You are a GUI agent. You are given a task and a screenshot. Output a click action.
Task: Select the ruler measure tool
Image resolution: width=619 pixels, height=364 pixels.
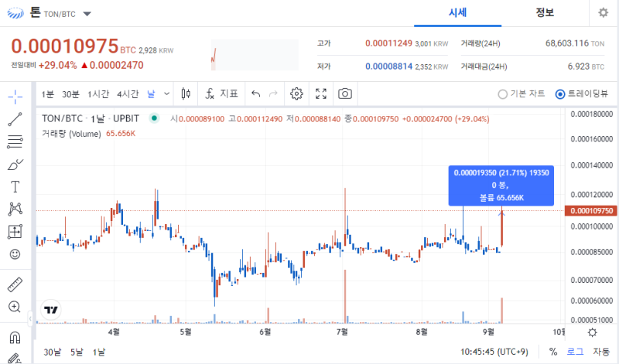(15, 284)
